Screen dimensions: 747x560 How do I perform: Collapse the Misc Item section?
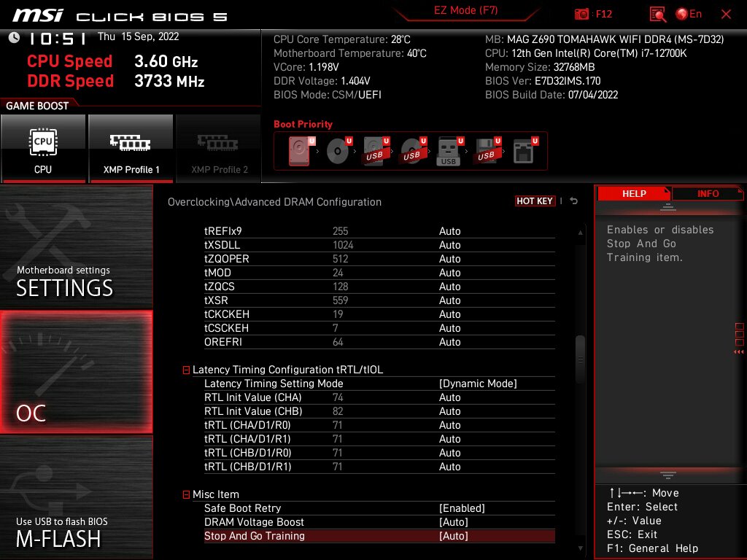tap(186, 495)
